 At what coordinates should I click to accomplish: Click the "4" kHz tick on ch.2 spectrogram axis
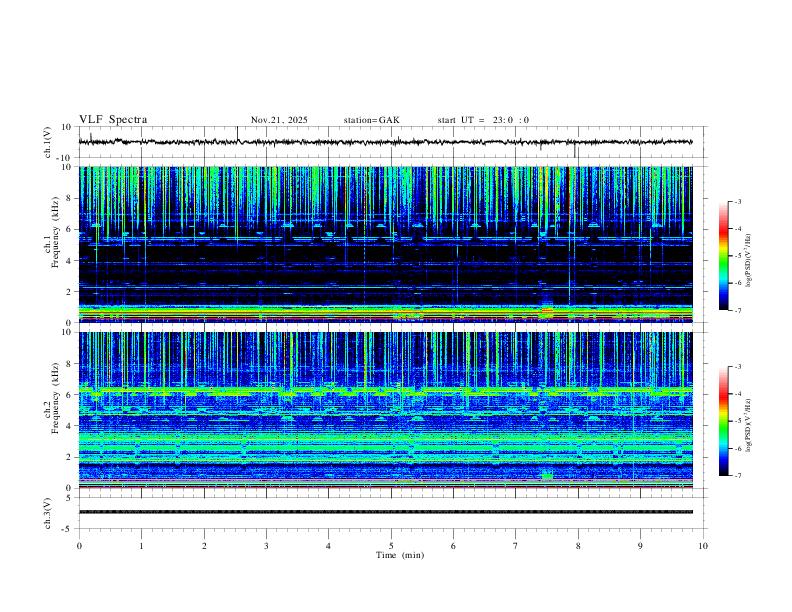[70, 426]
